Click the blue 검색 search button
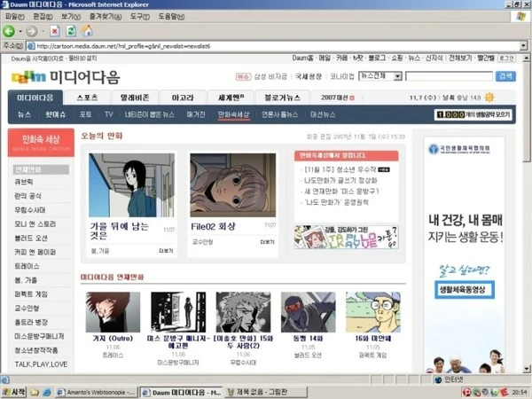Image resolution: width=532 pixels, height=399 pixels. tap(505, 76)
